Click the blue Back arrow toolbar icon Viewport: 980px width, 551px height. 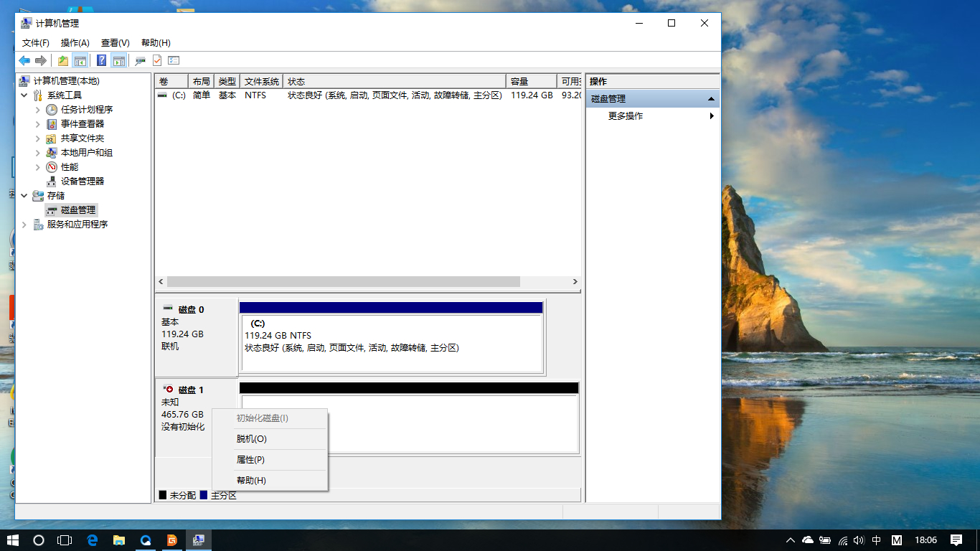pyautogui.click(x=24, y=61)
